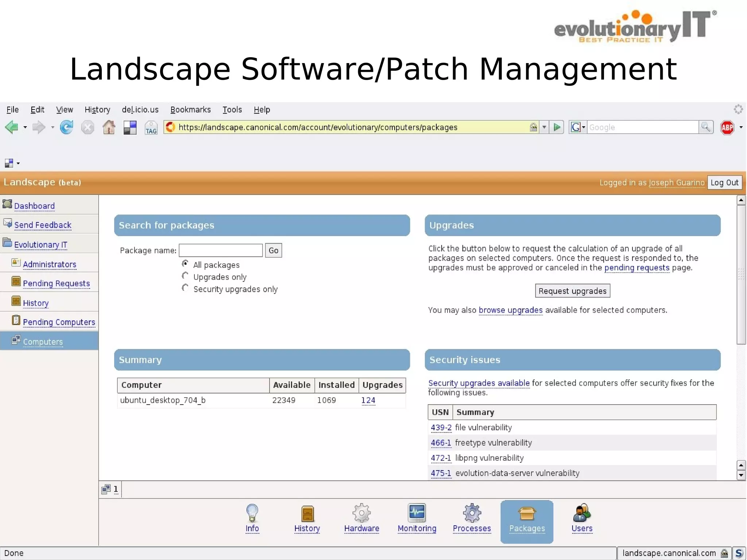Select Security upgrades only radio button

pyautogui.click(x=185, y=288)
